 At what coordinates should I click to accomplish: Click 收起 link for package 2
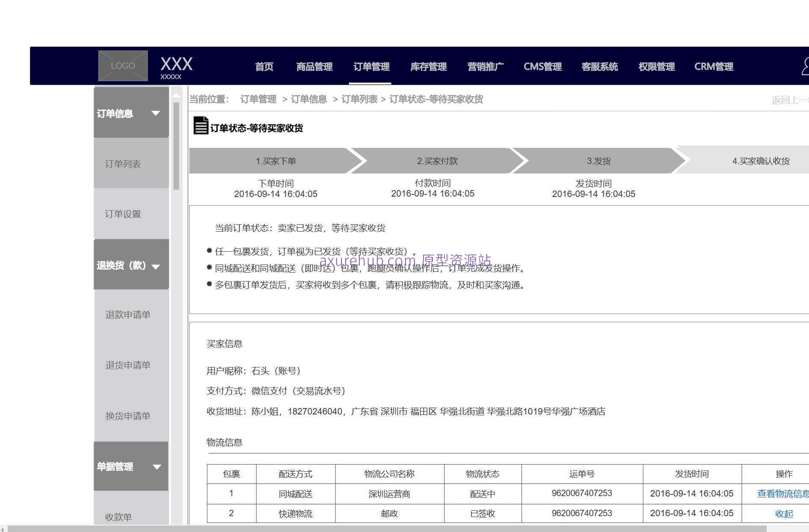coord(784,513)
